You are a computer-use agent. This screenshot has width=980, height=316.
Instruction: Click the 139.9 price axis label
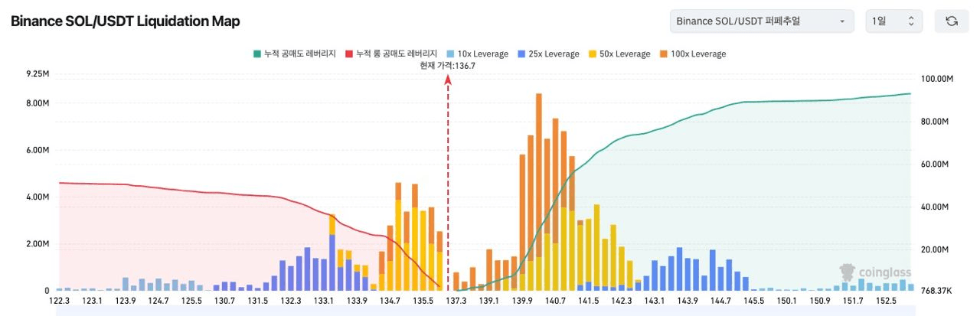tap(523, 301)
